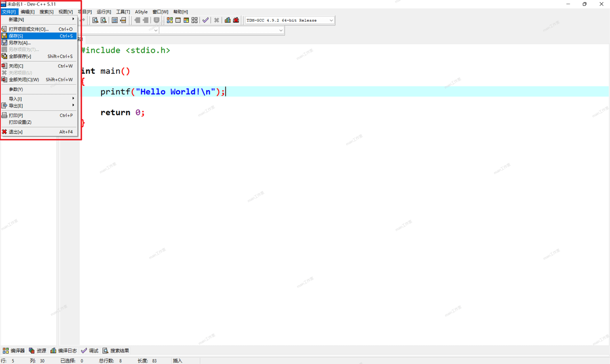Image resolution: width=610 pixels, height=364 pixels.
Task: Click the Debug checkmark icon on the toolbar
Action: click(x=205, y=20)
